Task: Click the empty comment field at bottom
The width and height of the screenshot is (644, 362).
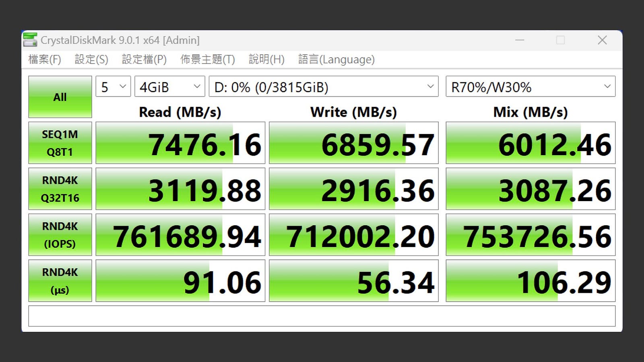Action: click(x=322, y=316)
